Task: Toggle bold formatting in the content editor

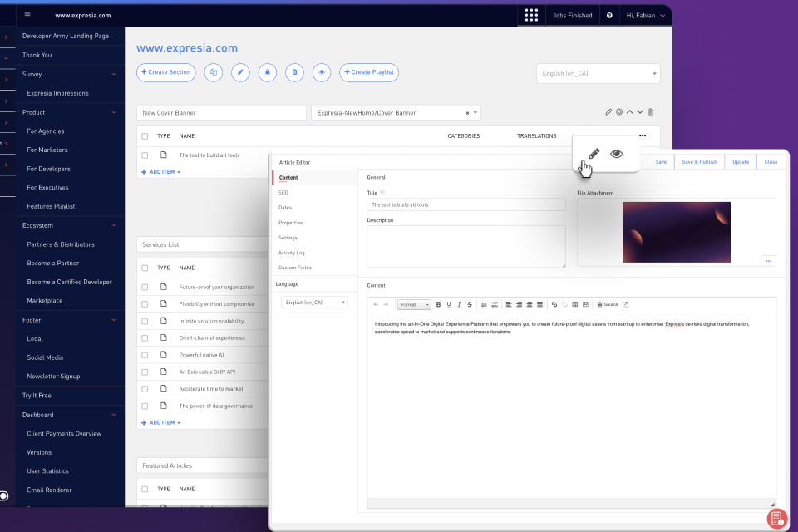Action: tap(438, 304)
